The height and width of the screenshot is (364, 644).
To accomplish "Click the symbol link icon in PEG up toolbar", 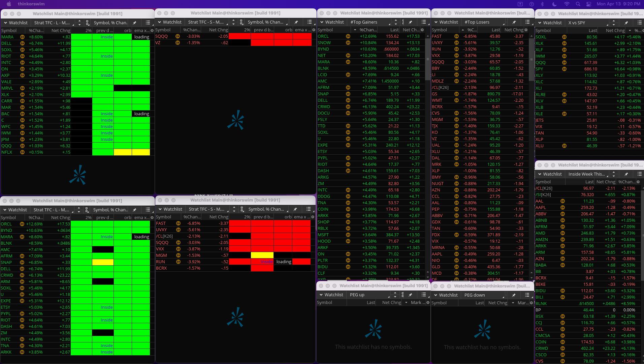I will [x=403, y=295].
